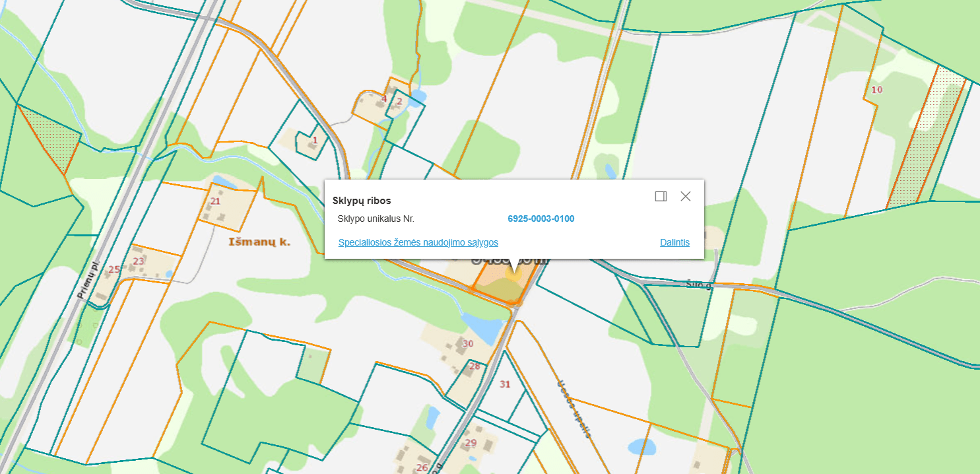Viewport: 980px width, 474px height.
Task: Click the Prienų pl. road label
Action: coord(87,280)
